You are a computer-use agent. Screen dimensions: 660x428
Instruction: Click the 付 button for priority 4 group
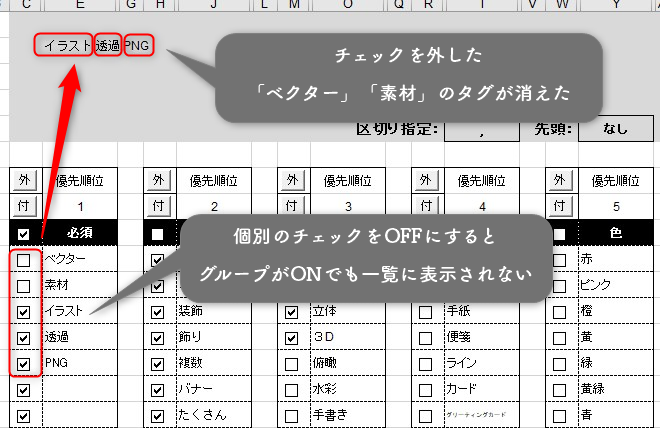click(427, 206)
